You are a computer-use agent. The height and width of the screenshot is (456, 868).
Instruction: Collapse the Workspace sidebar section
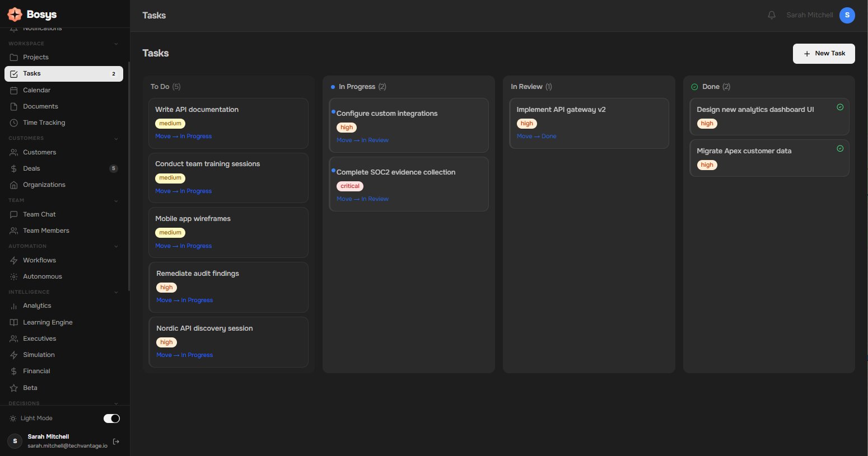[x=116, y=44]
